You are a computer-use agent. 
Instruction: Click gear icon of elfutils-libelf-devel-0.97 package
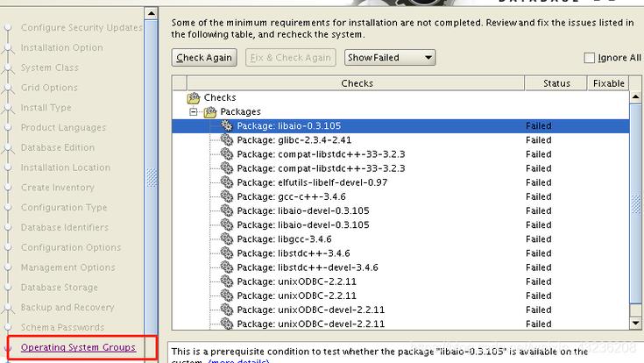tap(227, 182)
